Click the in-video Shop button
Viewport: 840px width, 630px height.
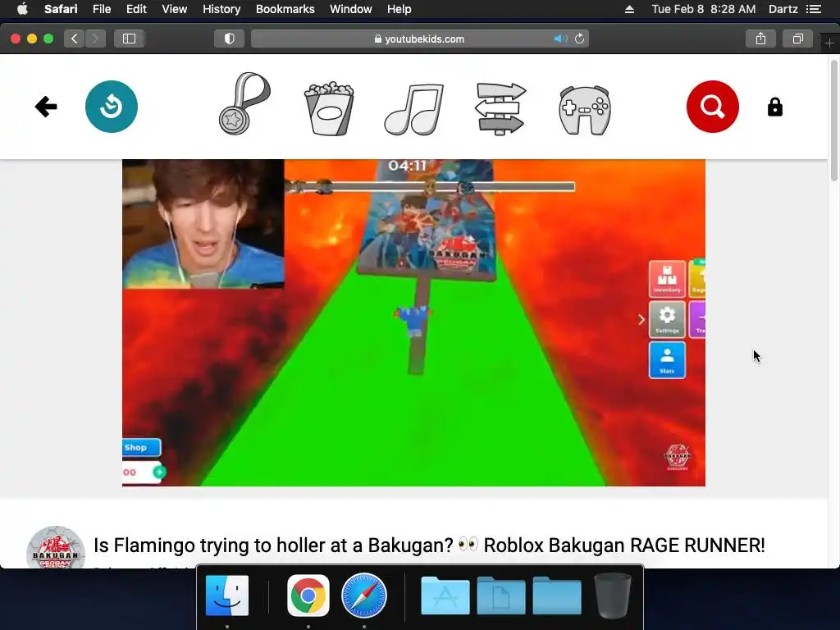(141, 447)
